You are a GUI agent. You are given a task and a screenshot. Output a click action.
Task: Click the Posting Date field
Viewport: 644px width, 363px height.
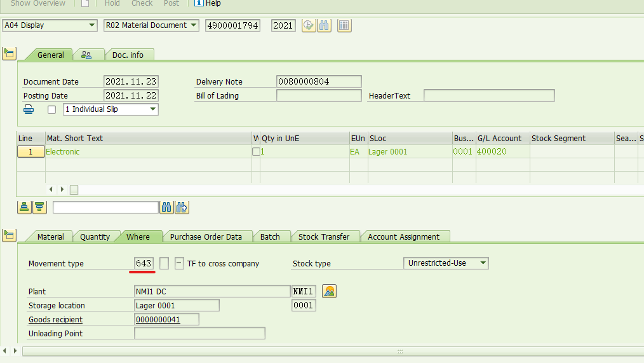tap(131, 95)
